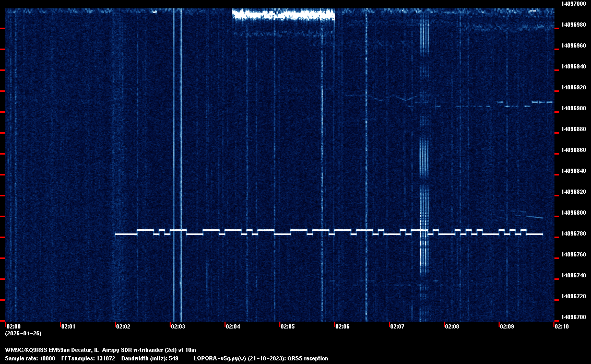Click the start of the white stepped FSK trace

116,234
